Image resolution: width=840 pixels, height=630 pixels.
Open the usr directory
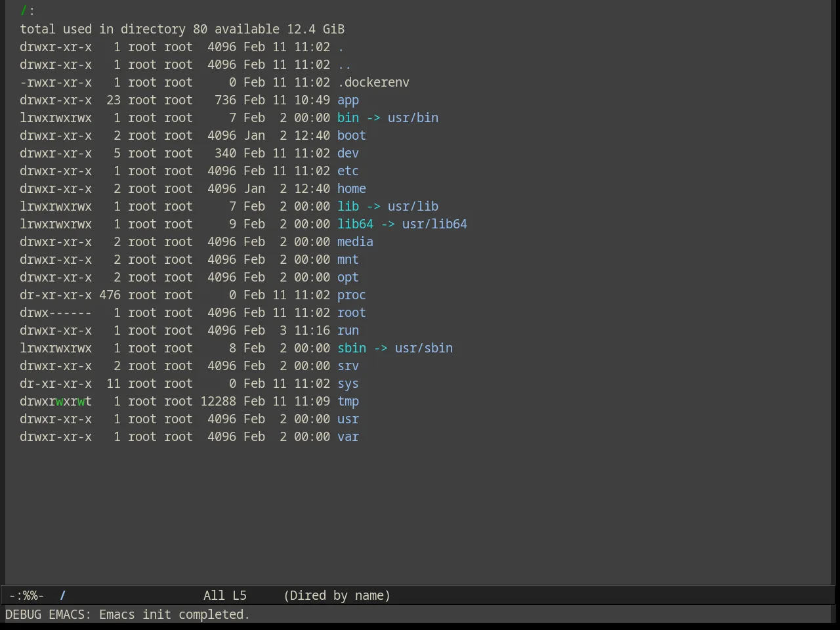point(348,419)
